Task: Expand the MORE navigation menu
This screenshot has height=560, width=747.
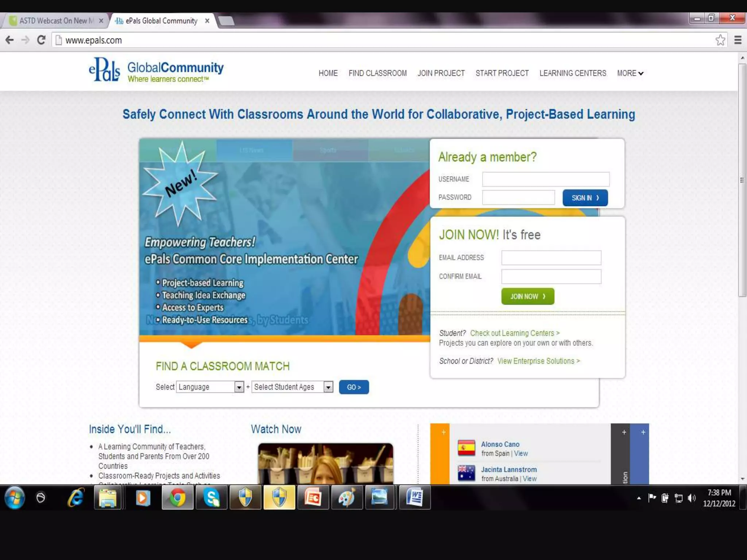Action: coord(630,73)
